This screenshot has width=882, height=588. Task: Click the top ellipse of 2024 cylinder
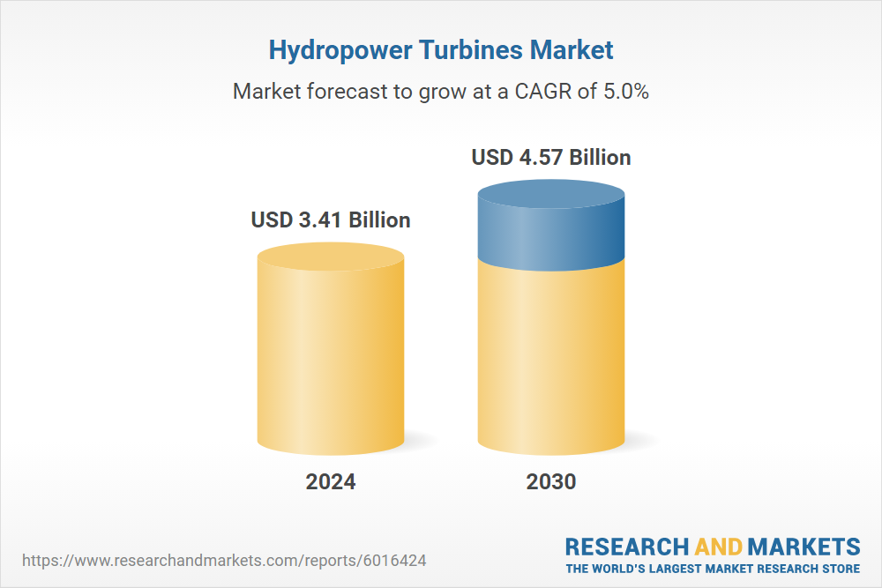click(x=331, y=257)
